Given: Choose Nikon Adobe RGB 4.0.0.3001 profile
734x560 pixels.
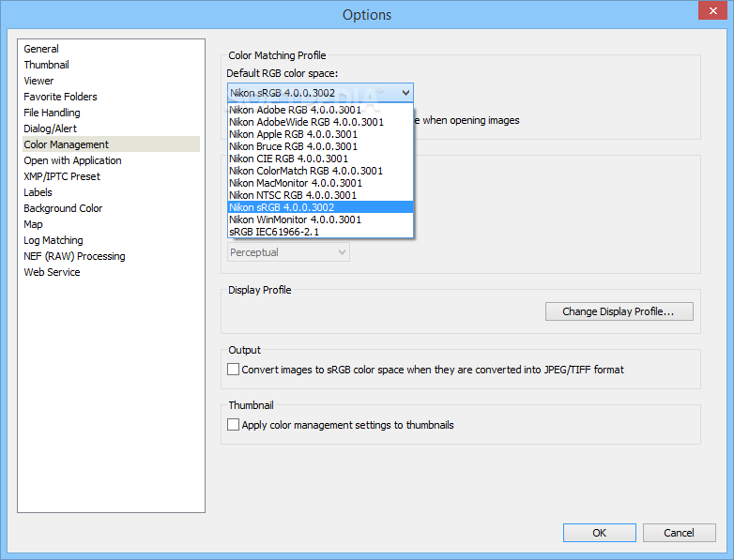Looking at the screenshot, I should point(321,110).
